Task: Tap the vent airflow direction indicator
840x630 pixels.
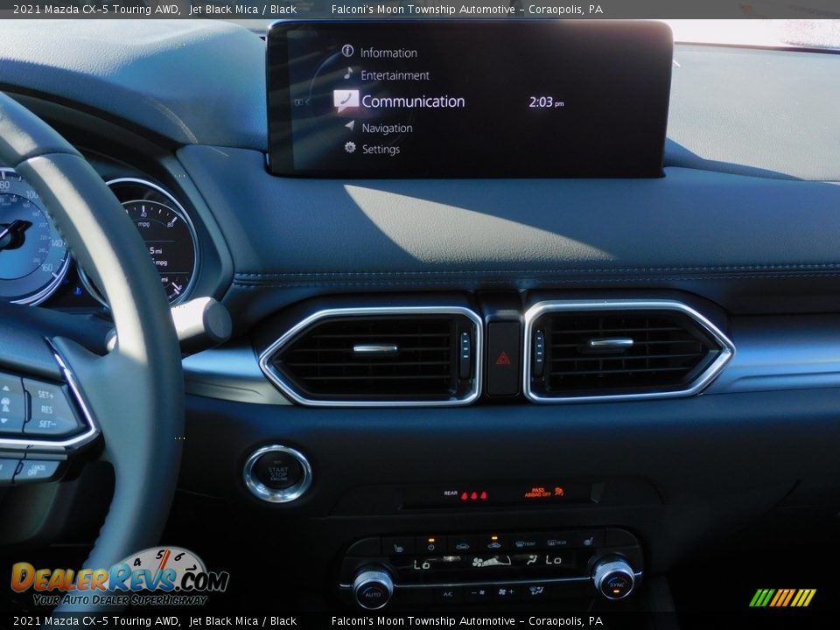Action: pos(531,560)
